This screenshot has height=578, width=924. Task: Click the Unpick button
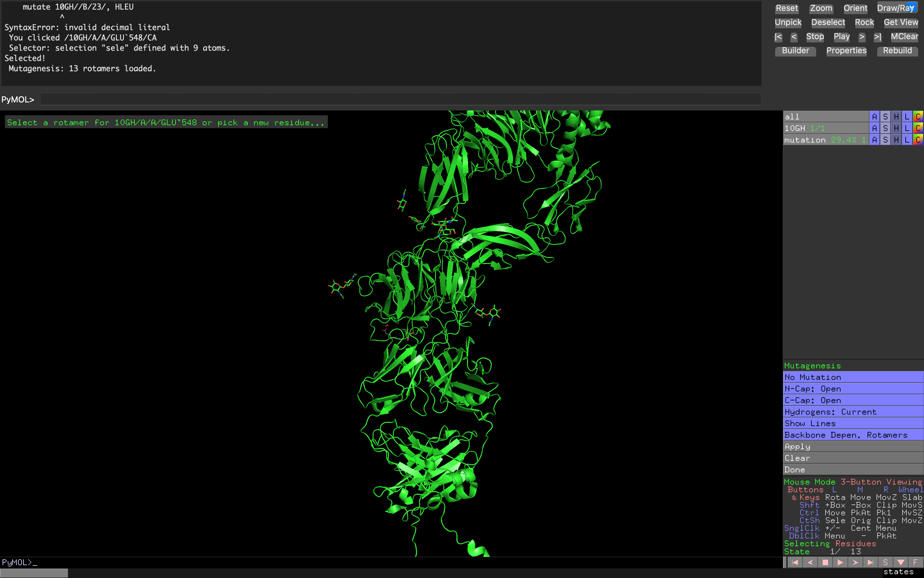(x=788, y=22)
